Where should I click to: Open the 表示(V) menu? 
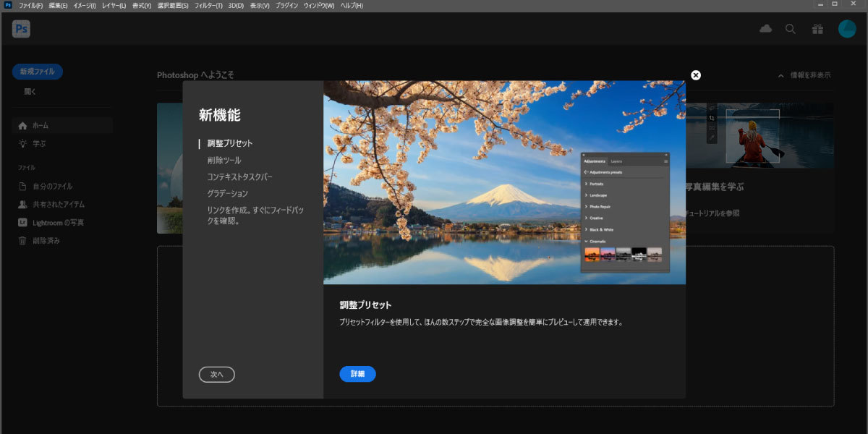click(x=260, y=6)
